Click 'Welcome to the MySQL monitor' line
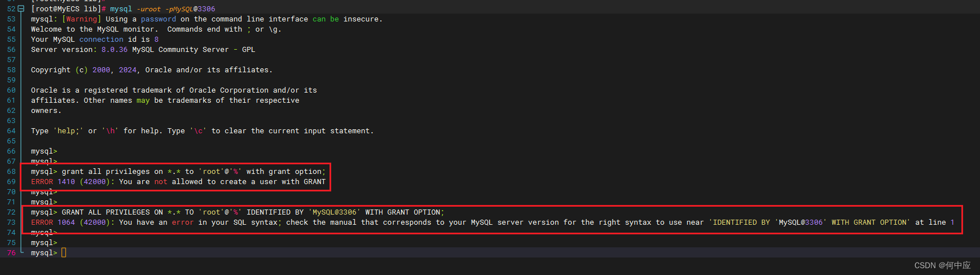980x275 pixels. tap(156, 29)
